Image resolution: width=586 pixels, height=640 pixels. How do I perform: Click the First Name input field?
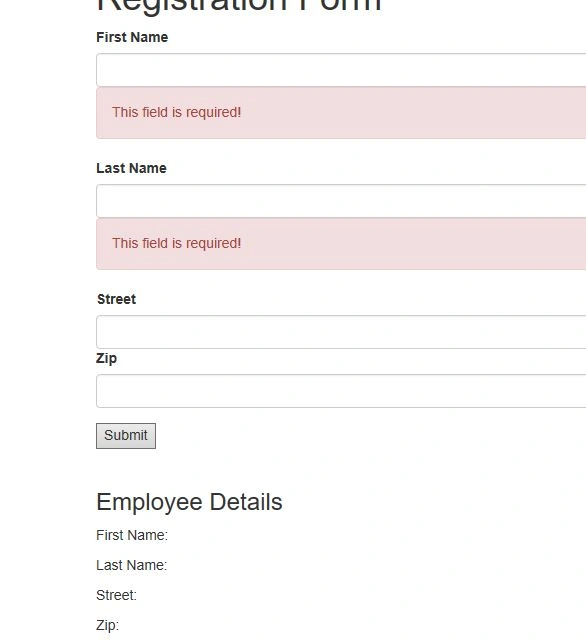click(341, 70)
